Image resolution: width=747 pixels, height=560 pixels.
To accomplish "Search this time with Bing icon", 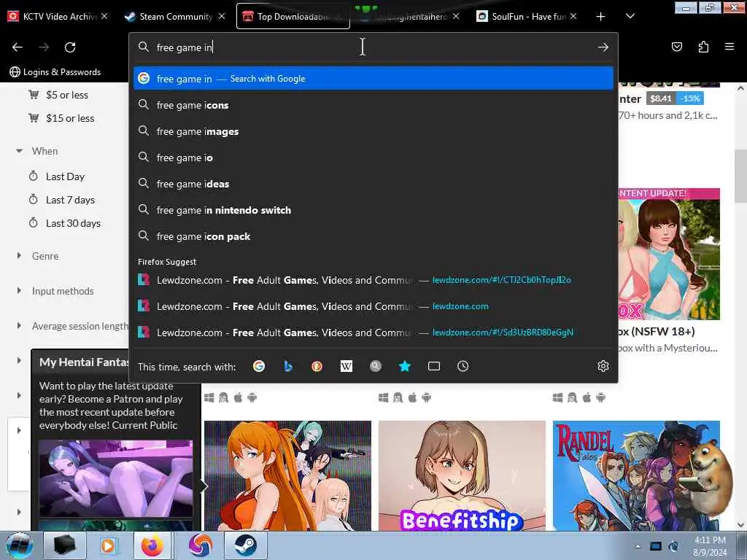I will 287,366.
